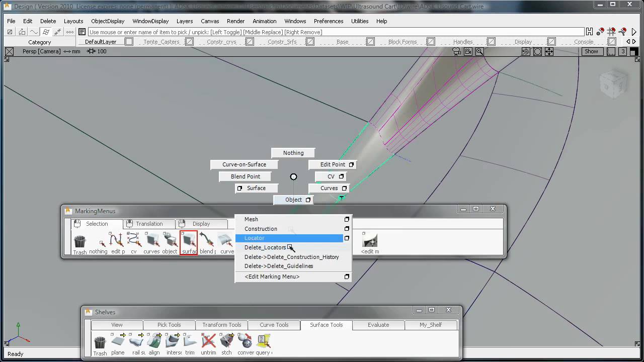Toggle Block Forms layer visibility box
The width and height of the screenshot is (644, 362).
click(x=431, y=42)
